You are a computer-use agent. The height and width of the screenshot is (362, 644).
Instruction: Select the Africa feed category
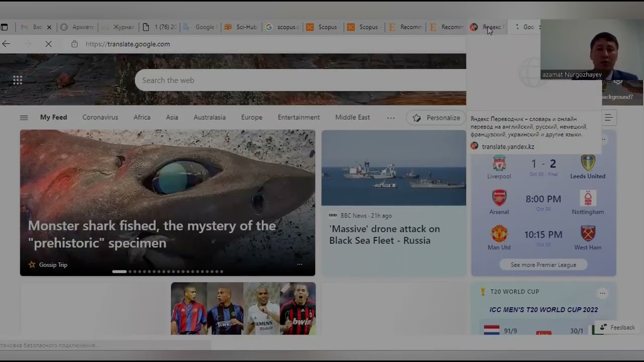[142, 118]
